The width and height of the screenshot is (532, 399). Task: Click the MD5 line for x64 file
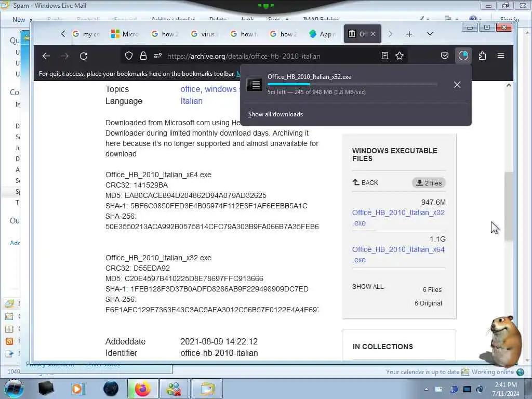186,195
